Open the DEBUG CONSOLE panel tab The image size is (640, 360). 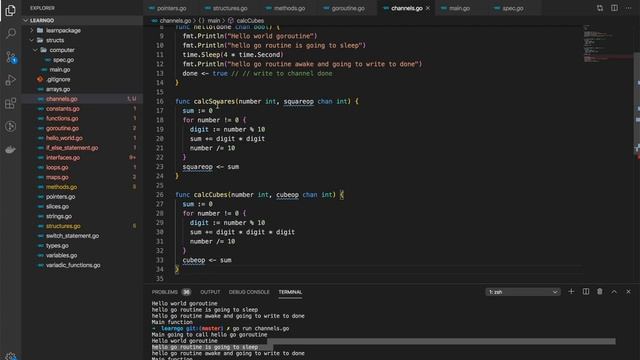click(249, 292)
